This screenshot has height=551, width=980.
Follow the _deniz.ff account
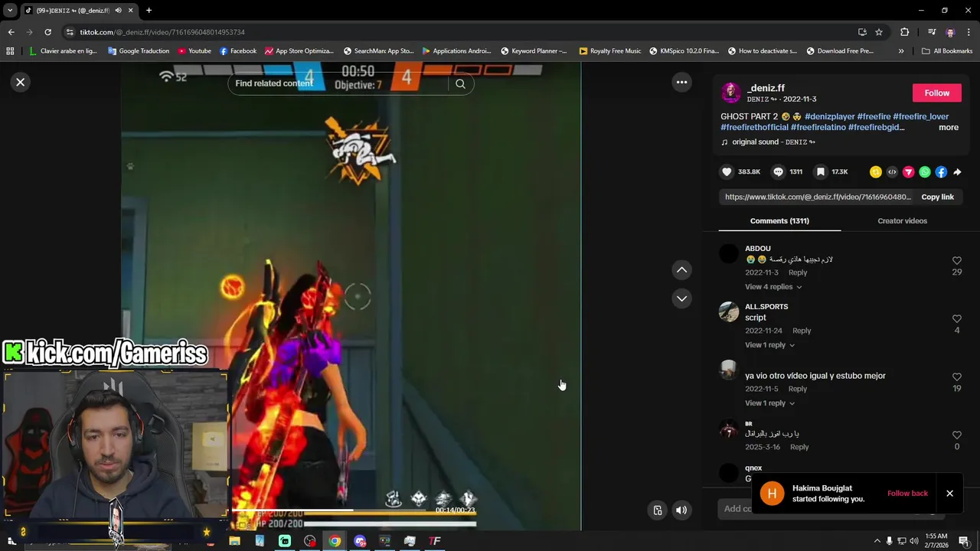[x=936, y=93]
